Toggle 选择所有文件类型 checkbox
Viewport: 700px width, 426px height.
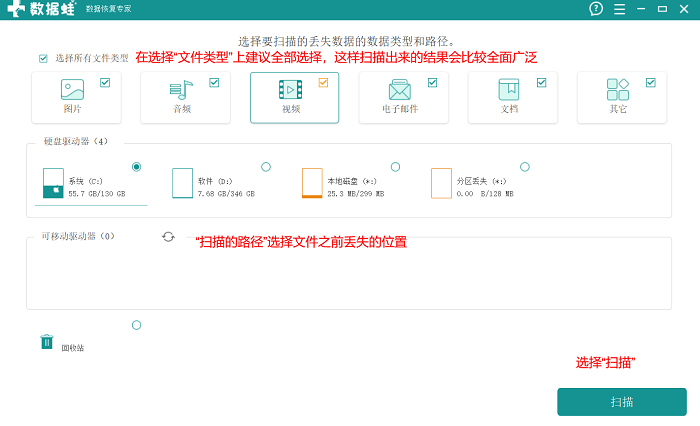point(43,58)
